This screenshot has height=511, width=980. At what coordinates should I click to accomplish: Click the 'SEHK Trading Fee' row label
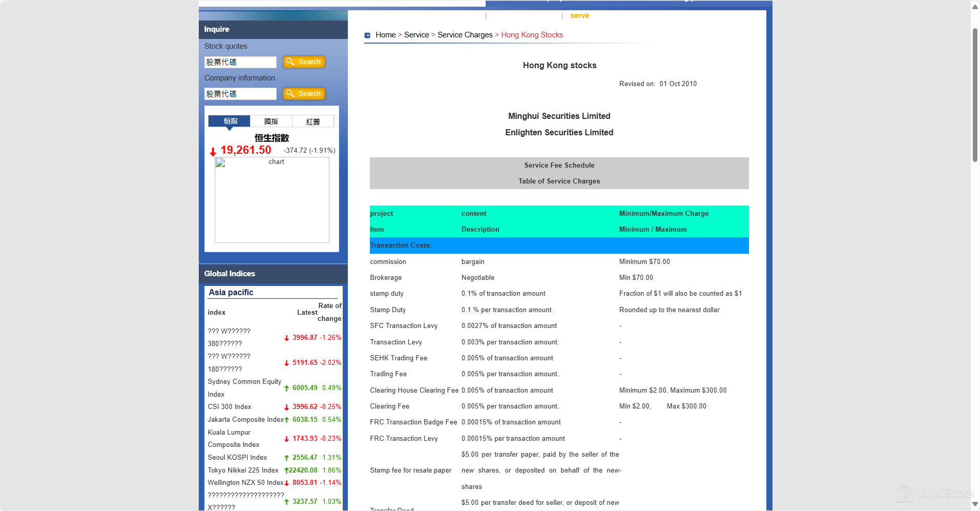(399, 358)
